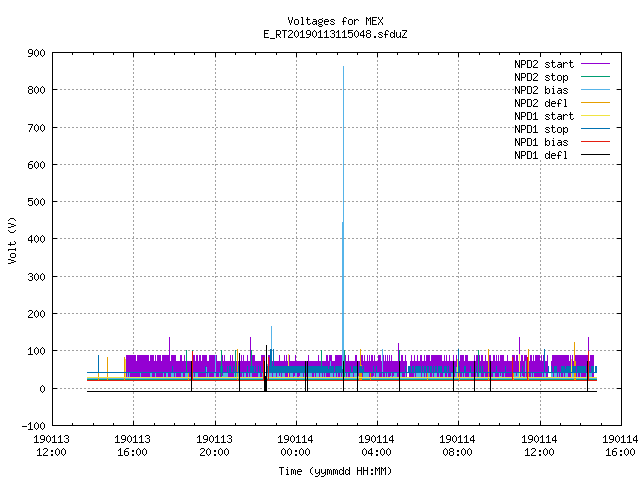The height and width of the screenshot is (480, 640).
Task: Click the 300 y-axis tick label
Action: 36,277
